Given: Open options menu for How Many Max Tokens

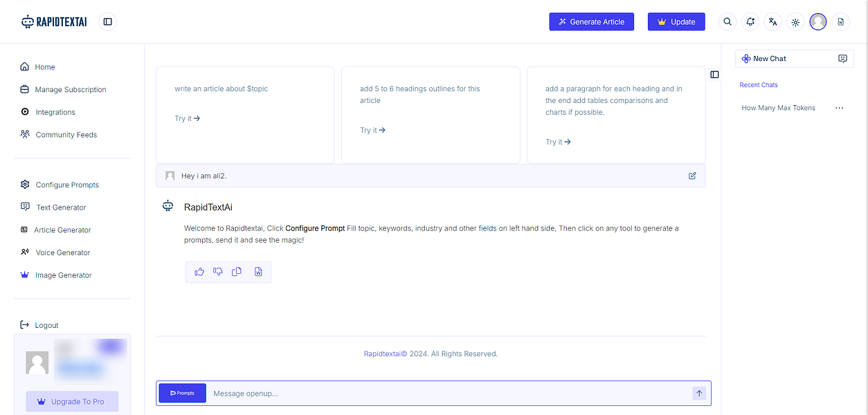Looking at the screenshot, I should [x=839, y=108].
